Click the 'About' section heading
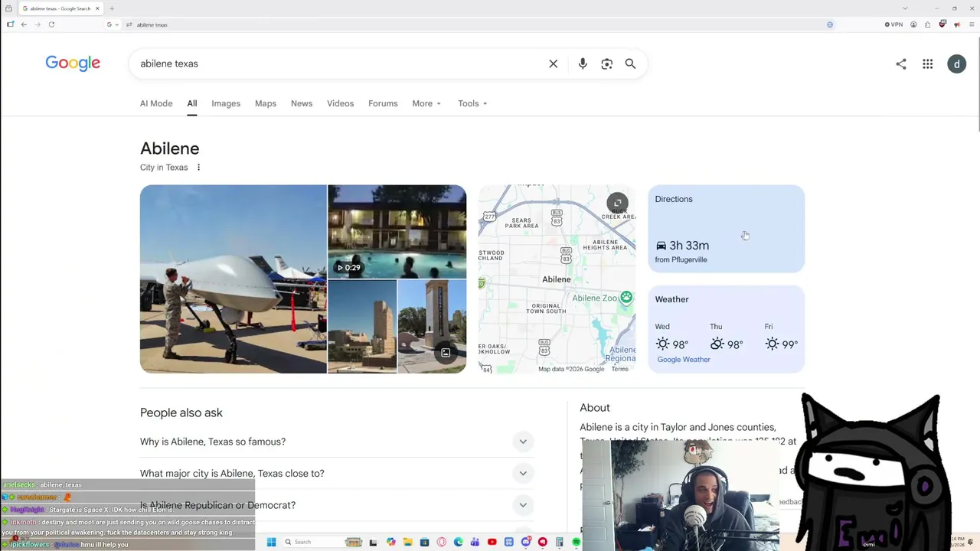 coord(595,408)
